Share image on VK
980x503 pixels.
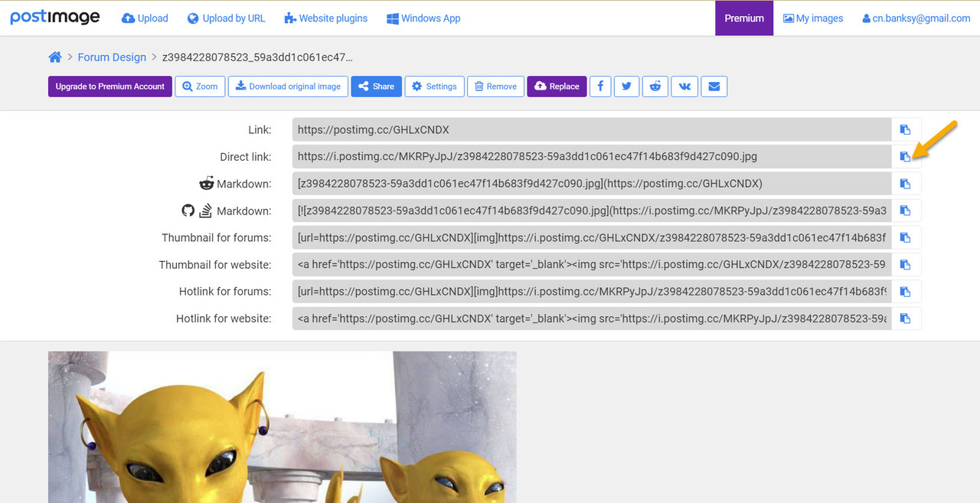tap(684, 87)
